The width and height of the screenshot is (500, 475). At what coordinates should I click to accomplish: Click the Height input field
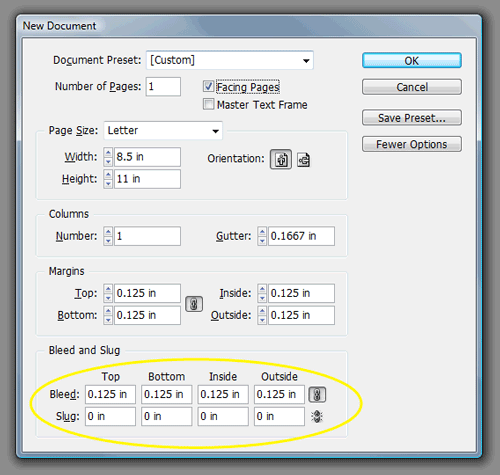[x=147, y=179]
